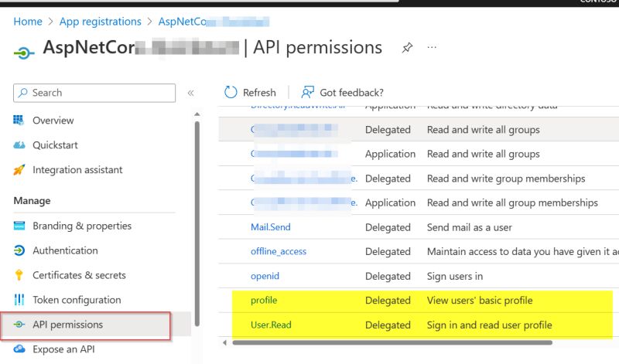Click the Refresh circular arrow icon
This screenshot has width=619, height=364.
click(x=231, y=92)
